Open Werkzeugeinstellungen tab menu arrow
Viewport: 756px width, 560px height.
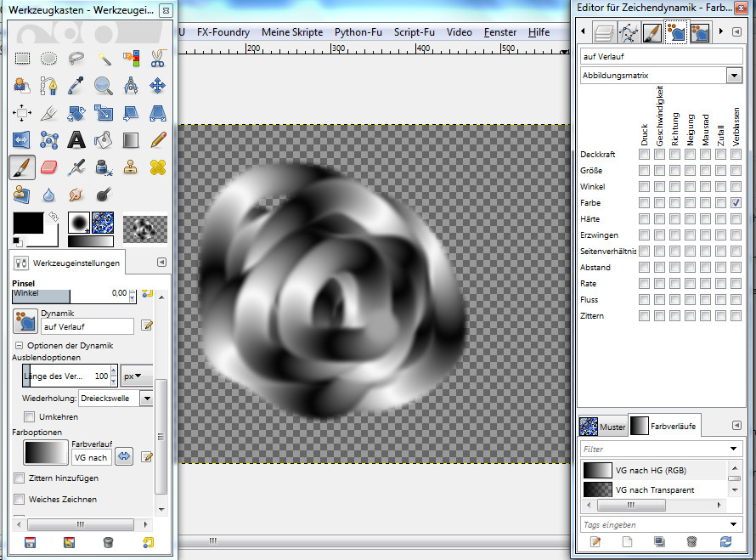161,262
